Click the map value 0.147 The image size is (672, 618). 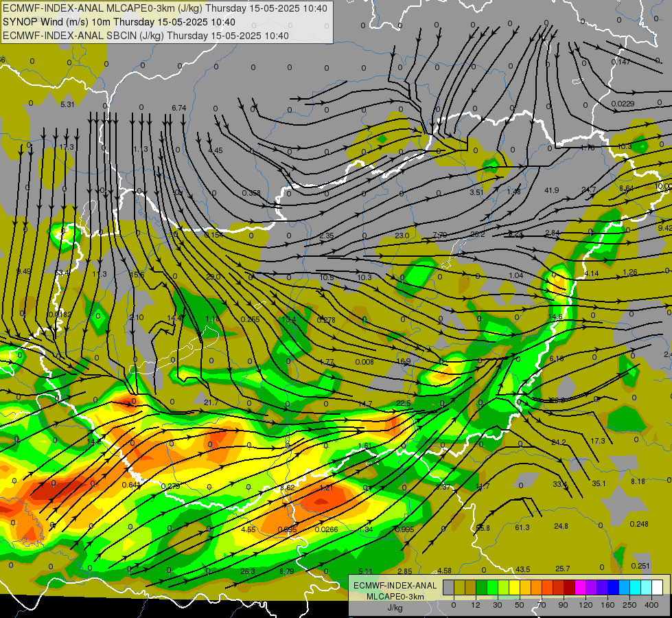click(621, 62)
